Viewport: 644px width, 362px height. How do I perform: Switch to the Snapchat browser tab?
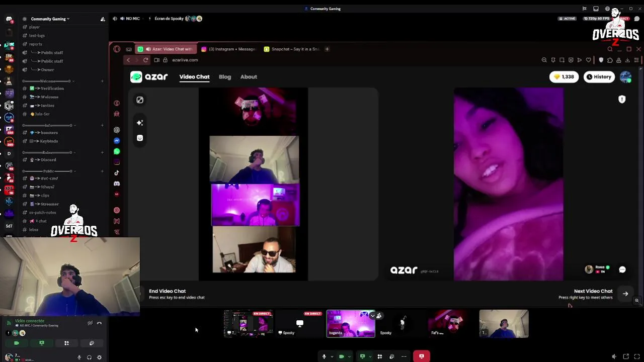click(292, 49)
